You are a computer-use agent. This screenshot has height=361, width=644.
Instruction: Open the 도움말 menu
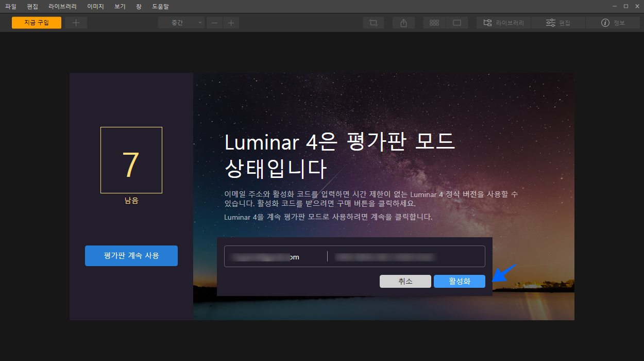click(x=160, y=7)
